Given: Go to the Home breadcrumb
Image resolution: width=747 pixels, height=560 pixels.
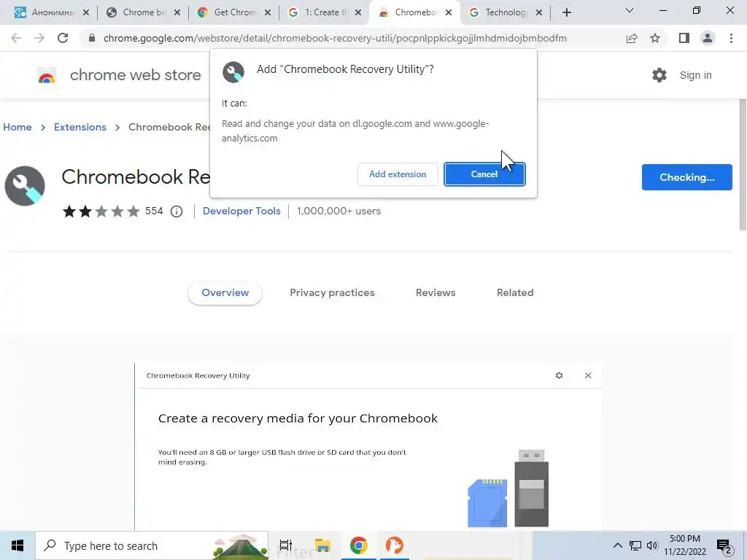Looking at the screenshot, I should click(18, 127).
